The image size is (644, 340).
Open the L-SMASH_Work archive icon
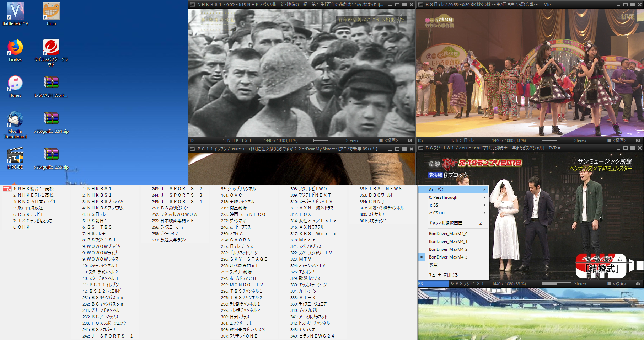pyautogui.click(x=51, y=86)
